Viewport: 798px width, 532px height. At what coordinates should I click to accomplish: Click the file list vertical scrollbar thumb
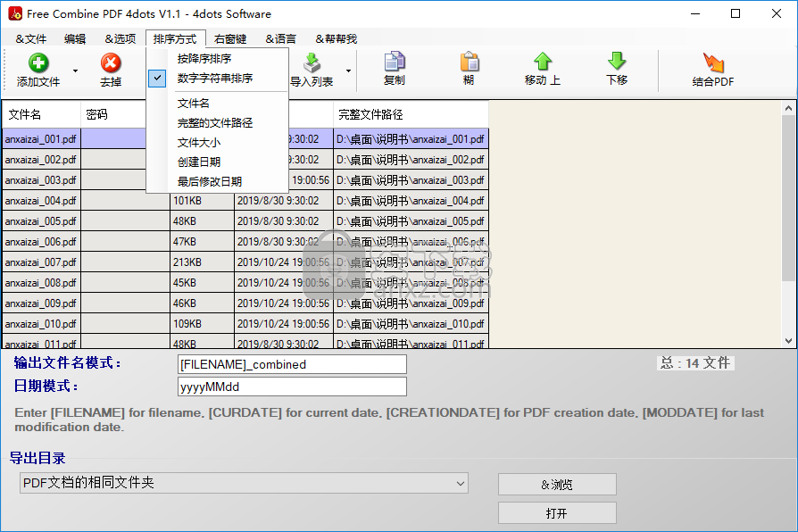coord(788,197)
